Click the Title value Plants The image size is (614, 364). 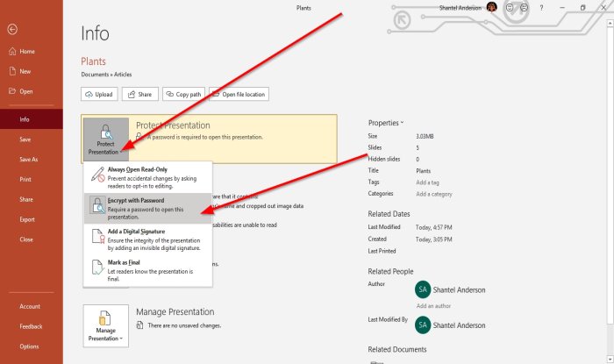coord(424,171)
